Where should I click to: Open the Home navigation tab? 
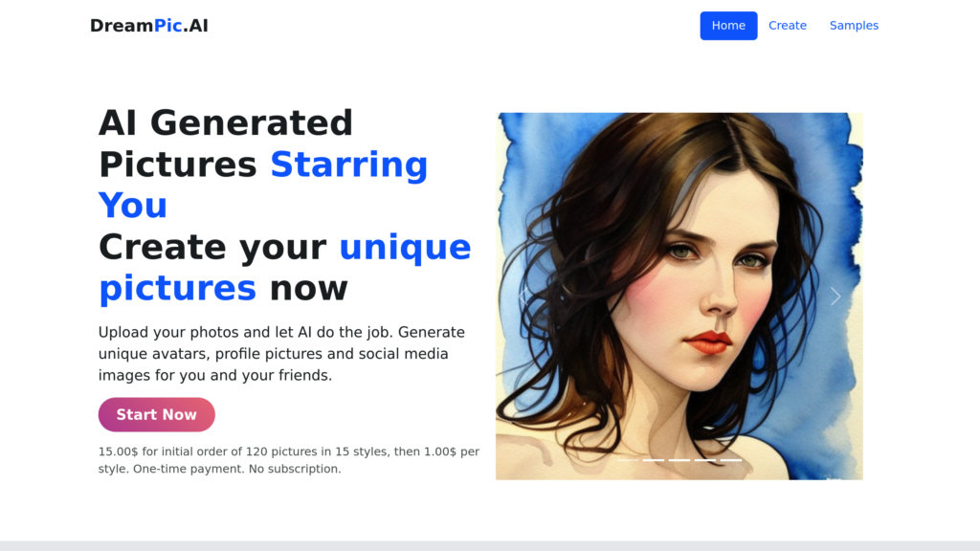728,26
